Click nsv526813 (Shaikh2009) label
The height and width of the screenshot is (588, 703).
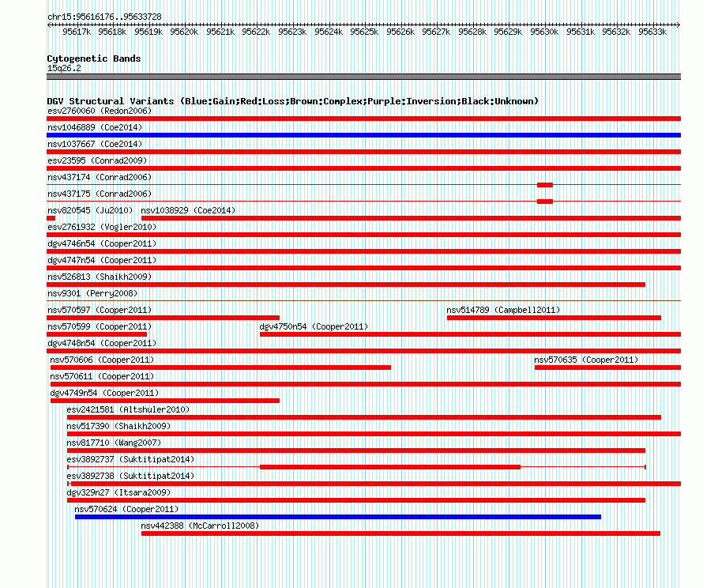coord(100,277)
